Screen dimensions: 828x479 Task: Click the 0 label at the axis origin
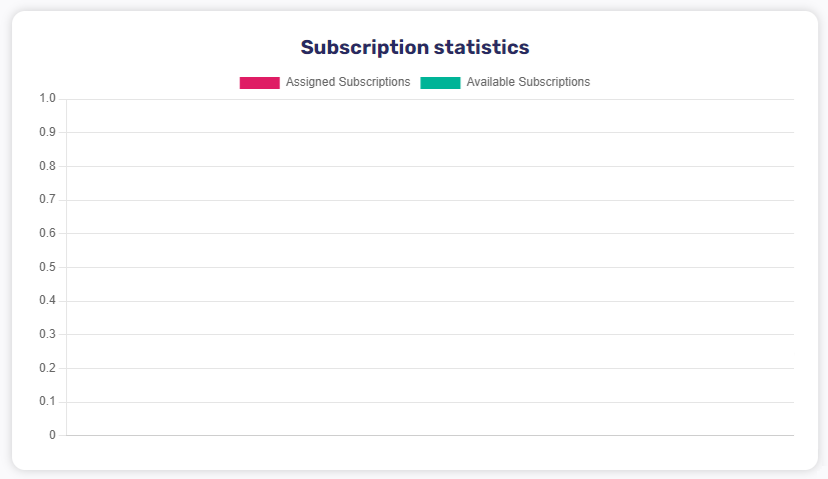click(x=52, y=435)
